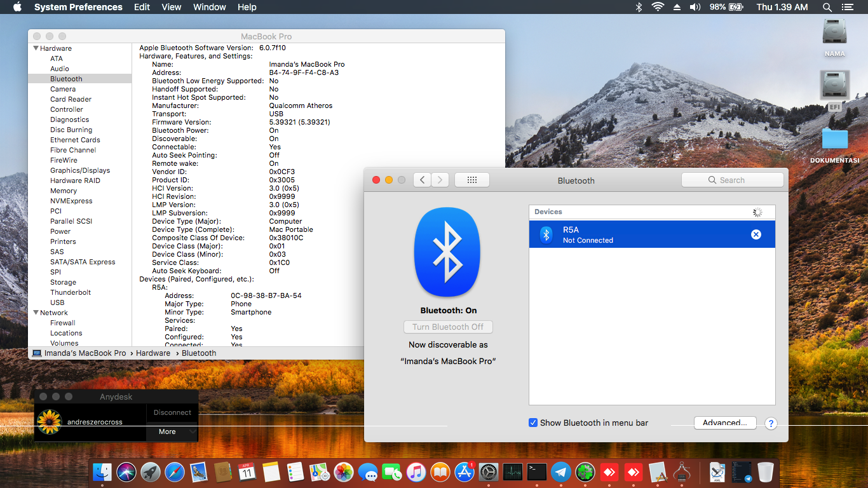Open Mail stamp icon in dock

199,471
